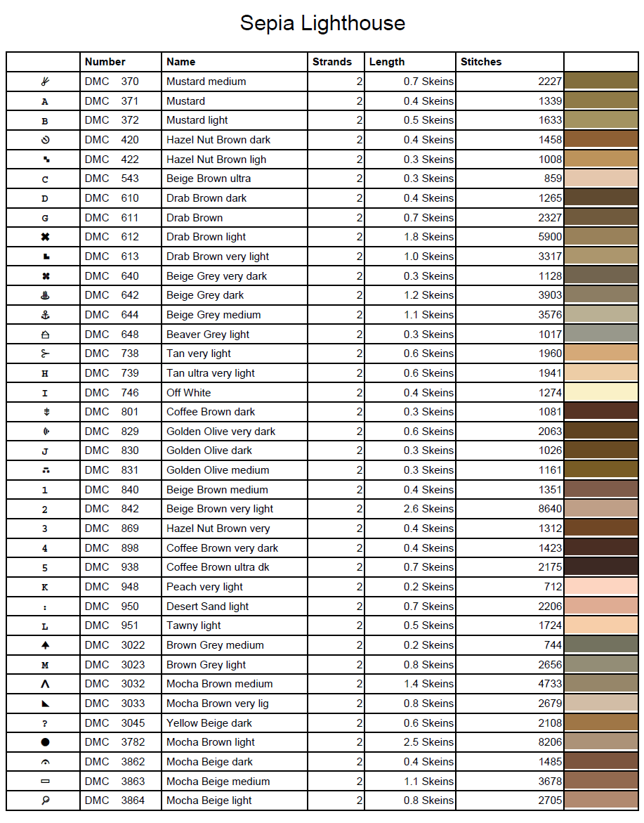Image resolution: width=644 pixels, height=823 pixels.
Task: Choose the Hazel Nut Brown dark swatch
Action: coord(600,140)
